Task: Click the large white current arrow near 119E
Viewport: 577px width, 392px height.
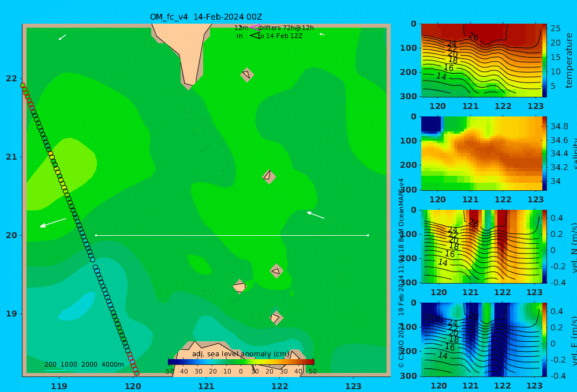Action: [53, 223]
